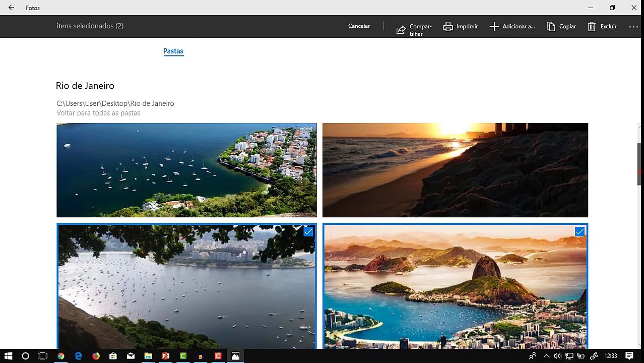Switch to the Pastas tab

(173, 51)
